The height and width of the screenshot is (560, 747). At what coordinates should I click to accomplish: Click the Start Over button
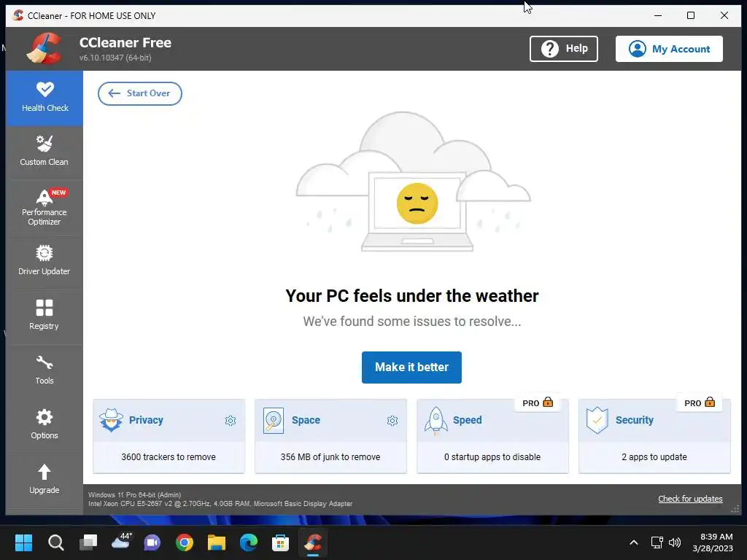139,93
